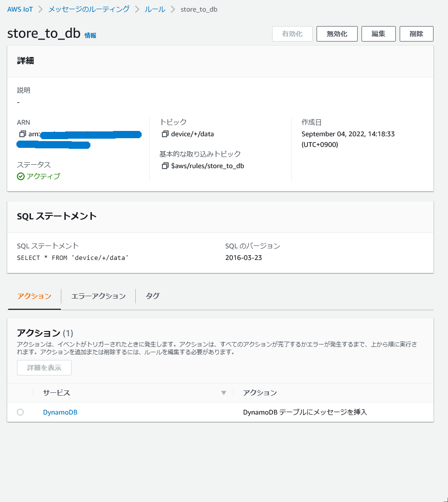The width and height of the screenshot is (448, 502).
Task: Click the green active status check icon
Action: tap(20, 176)
